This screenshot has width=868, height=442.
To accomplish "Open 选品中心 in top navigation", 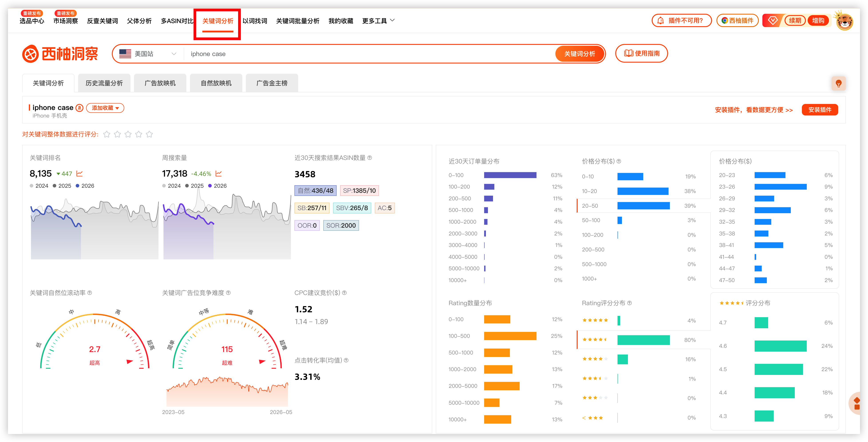I will [x=32, y=21].
